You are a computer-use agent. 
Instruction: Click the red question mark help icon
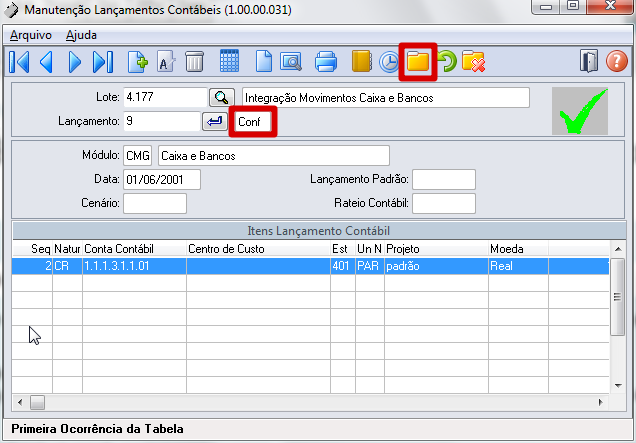pyautogui.click(x=617, y=62)
